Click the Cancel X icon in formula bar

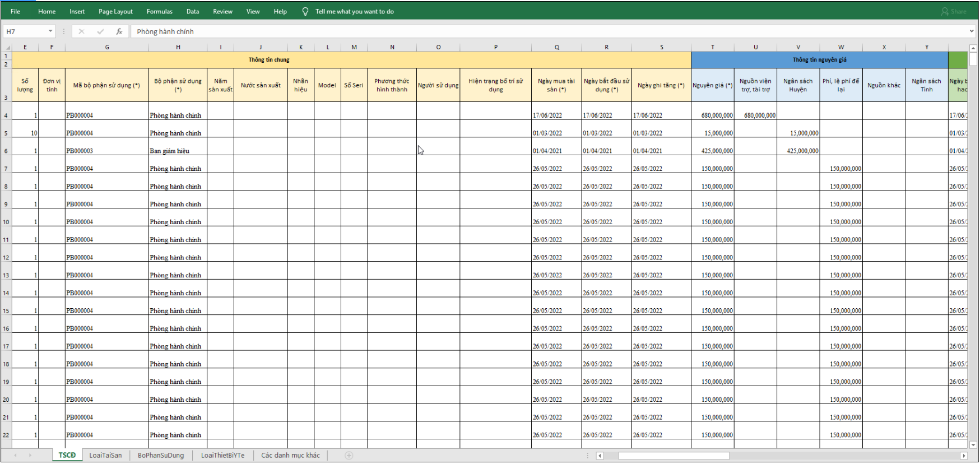pos(82,31)
